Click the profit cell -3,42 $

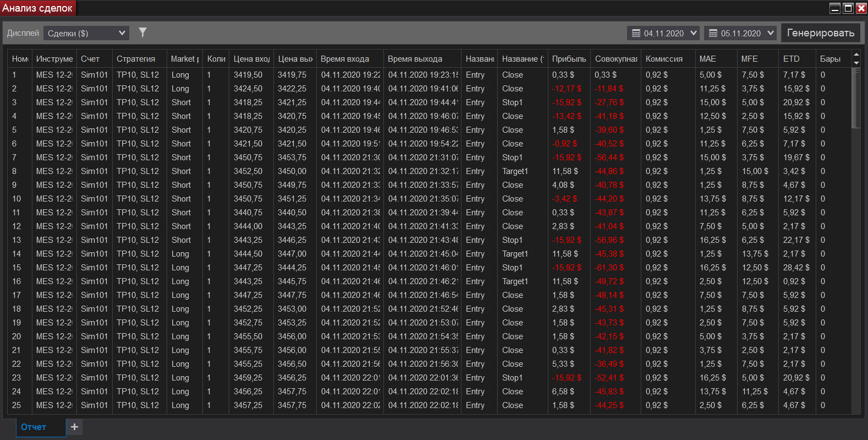coord(565,199)
